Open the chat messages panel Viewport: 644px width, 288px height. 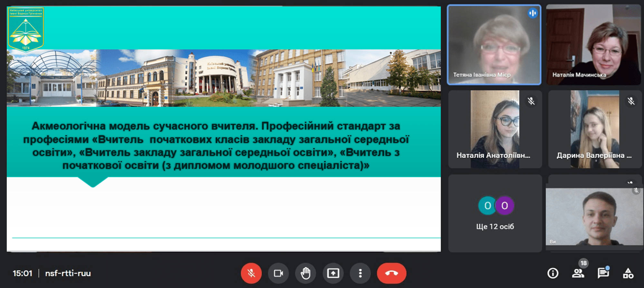[x=603, y=273]
